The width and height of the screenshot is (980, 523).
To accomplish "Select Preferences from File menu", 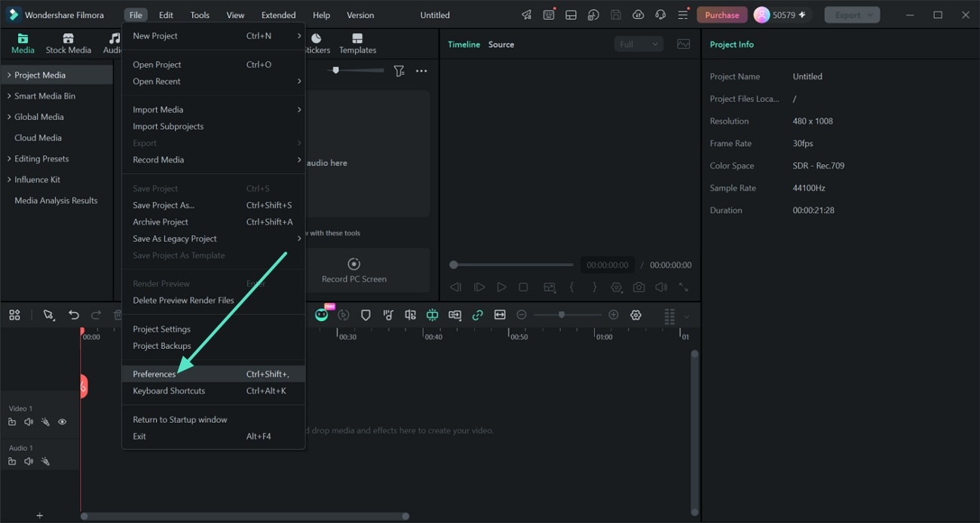I will coord(213,374).
